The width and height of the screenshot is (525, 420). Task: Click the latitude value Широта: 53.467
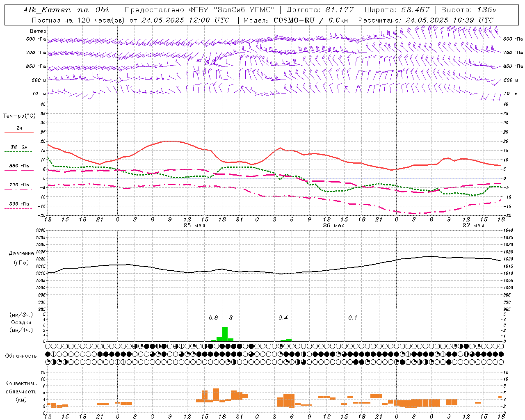(x=397, y=10)
